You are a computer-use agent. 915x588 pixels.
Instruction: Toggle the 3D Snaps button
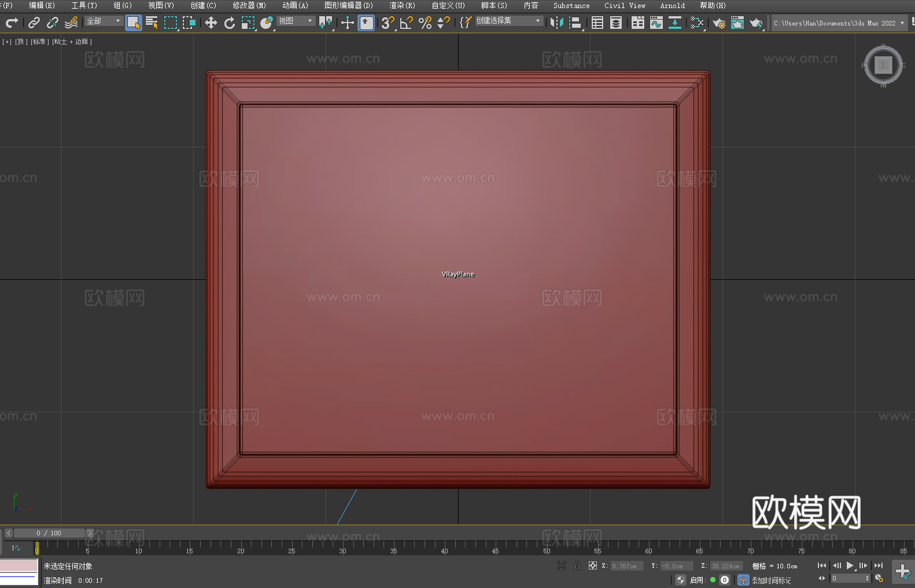388,23
